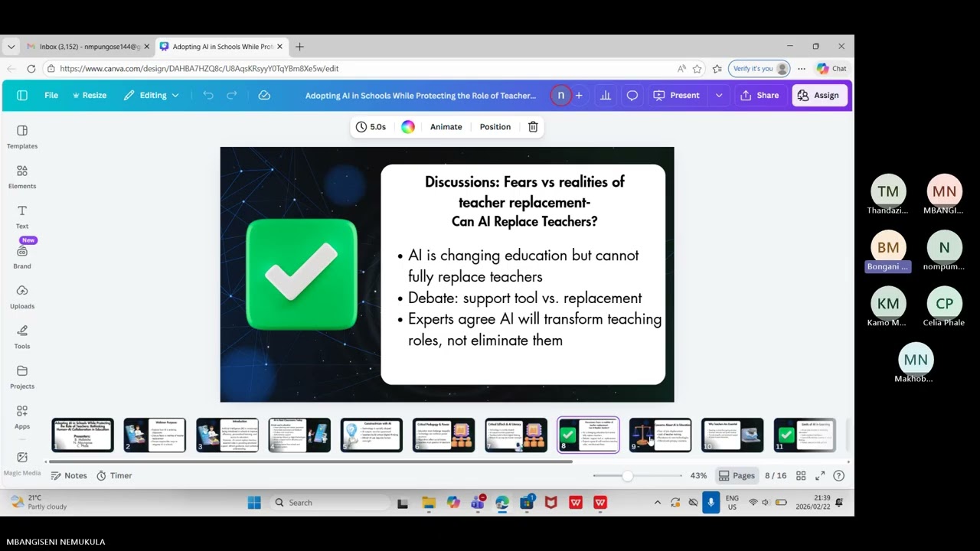The image size is (980, 551).
Task: Open the Templates panel
Action: (22, 137)
